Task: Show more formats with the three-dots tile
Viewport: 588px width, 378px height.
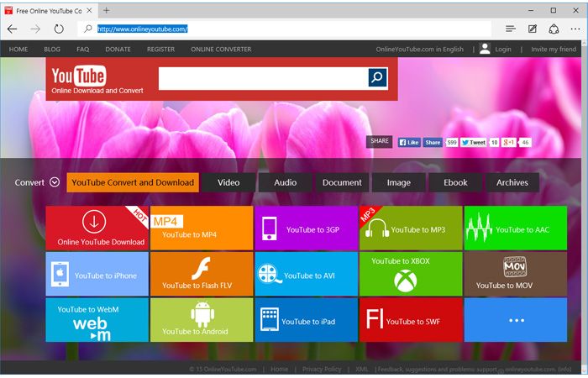Action: [516, 320]
